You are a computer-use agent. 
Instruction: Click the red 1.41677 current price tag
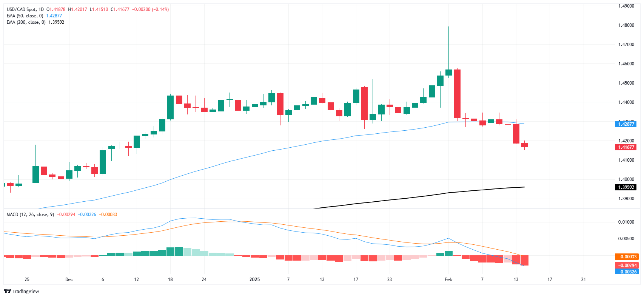pos(626,147)
